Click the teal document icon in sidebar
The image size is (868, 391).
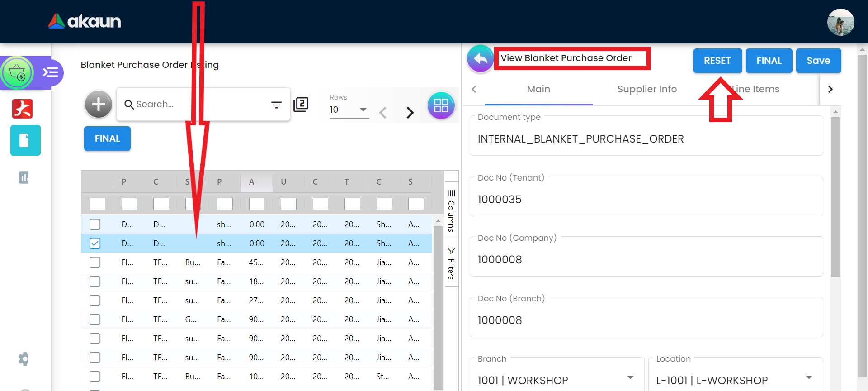25,140
